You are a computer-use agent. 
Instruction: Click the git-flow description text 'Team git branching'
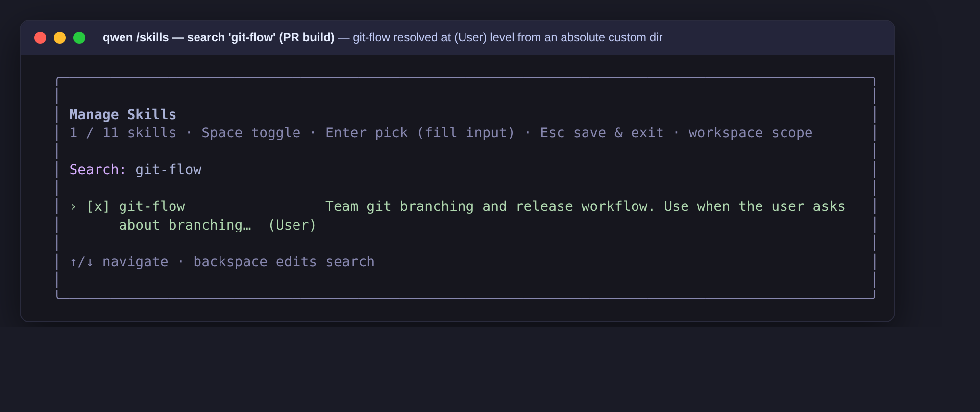(399, 206)
